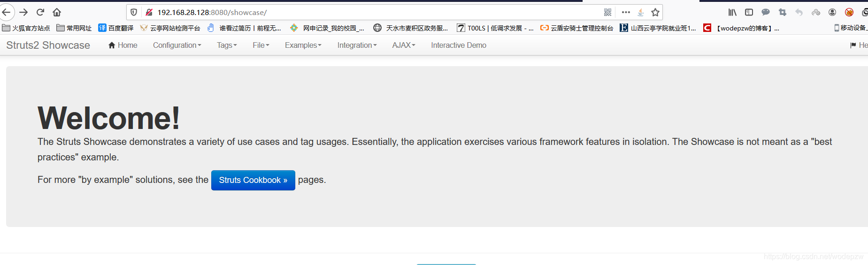This screenshot has width=868, height=265.
Task: Go back with the browser back arrow
Action: 6,12
